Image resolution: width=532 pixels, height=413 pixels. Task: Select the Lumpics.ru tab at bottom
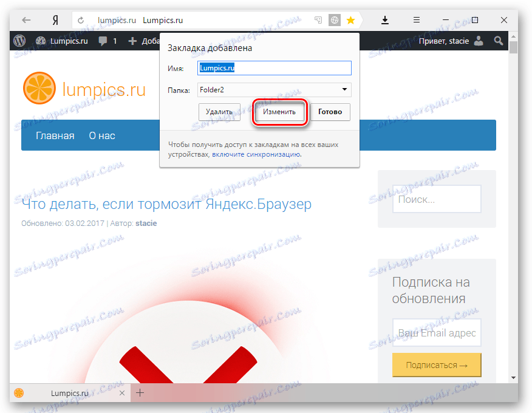click(70, 393)
